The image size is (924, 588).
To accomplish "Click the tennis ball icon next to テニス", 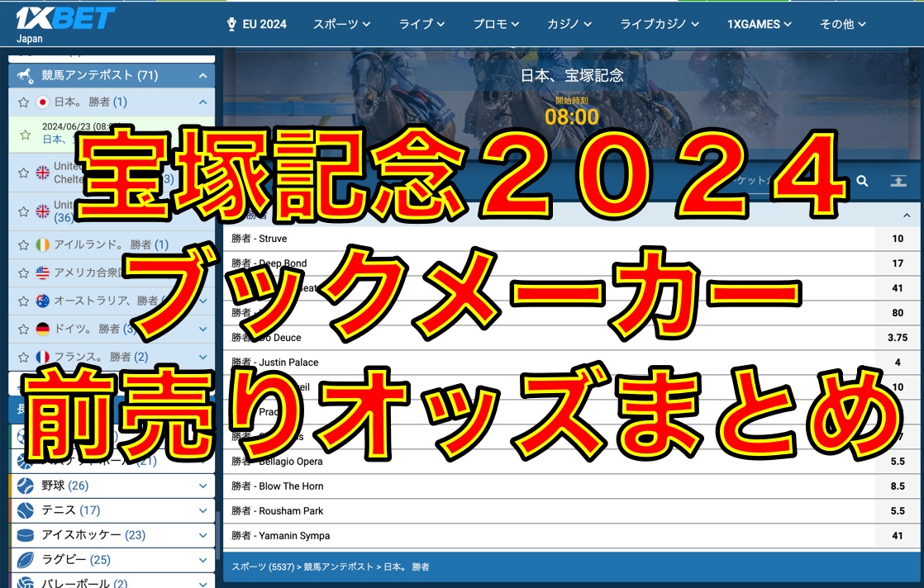I will [x=26, y=510].
